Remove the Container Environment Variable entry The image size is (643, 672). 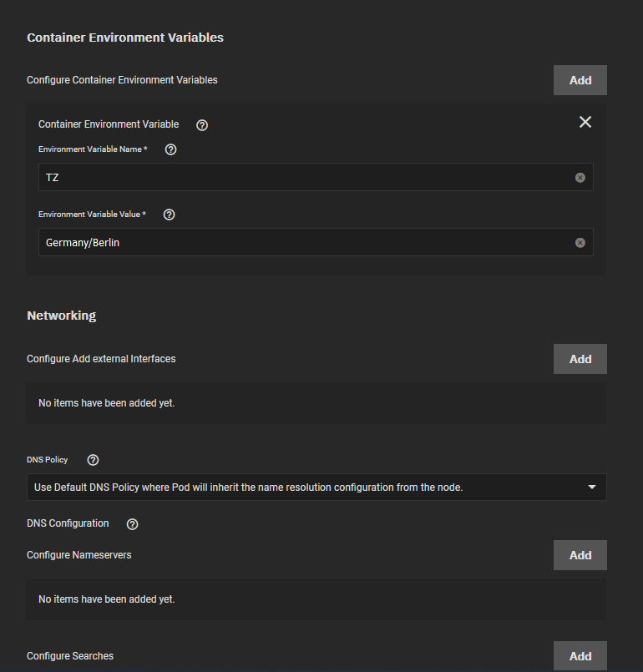585,122
